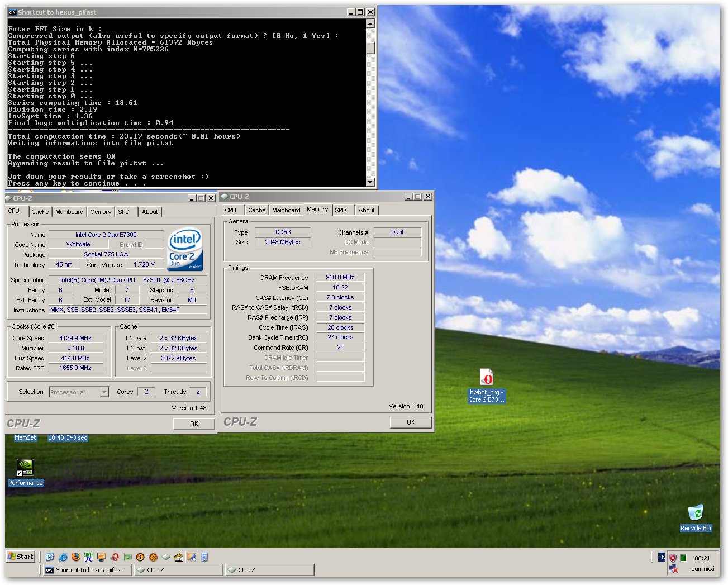728x585 pixels.
Task: Click the disconnected network tray icon
Action: tap(673, 568)
